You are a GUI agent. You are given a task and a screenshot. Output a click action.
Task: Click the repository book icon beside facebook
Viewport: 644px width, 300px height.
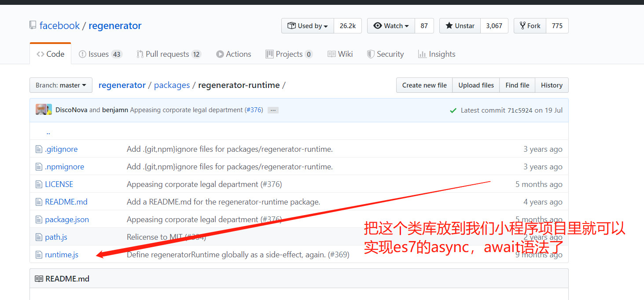coord(33,26)
